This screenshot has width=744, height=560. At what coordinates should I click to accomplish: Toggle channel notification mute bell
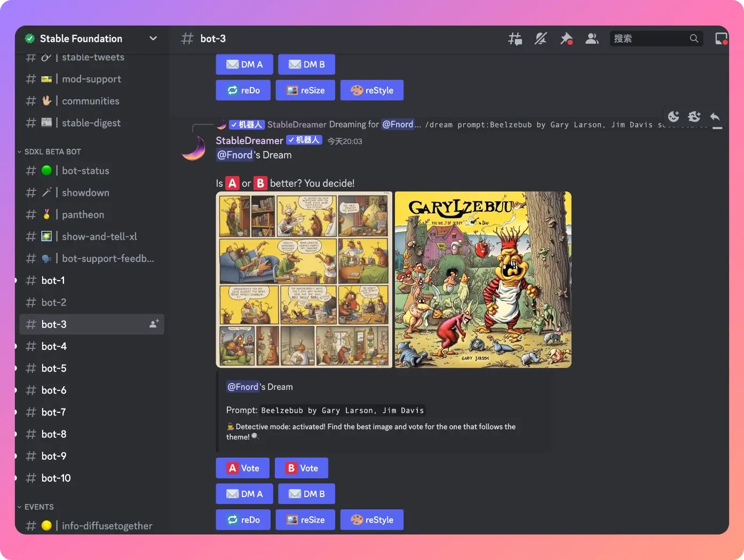click(541, 38)
